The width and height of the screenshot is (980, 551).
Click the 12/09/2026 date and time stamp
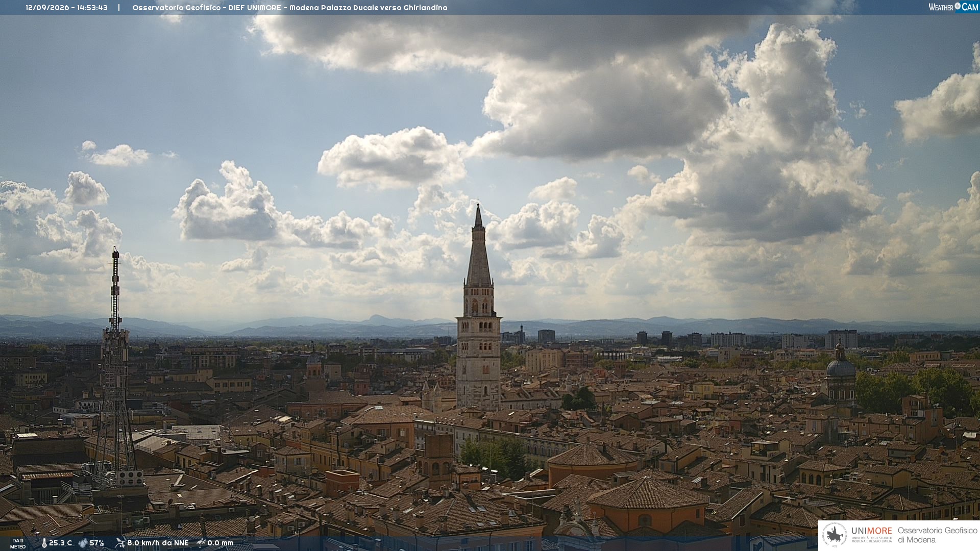[x=66, y=8]
